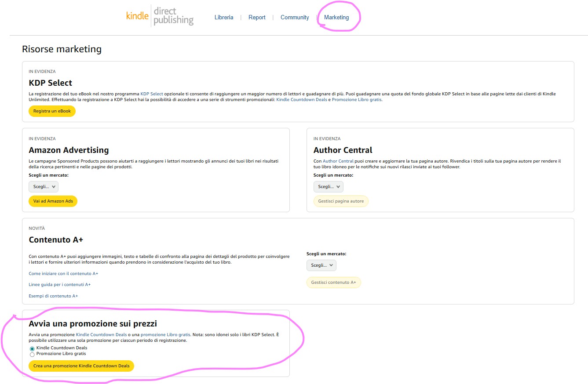Click Vai ad Amazon Ads button
The image size is (588, 384).
point(53,201)
